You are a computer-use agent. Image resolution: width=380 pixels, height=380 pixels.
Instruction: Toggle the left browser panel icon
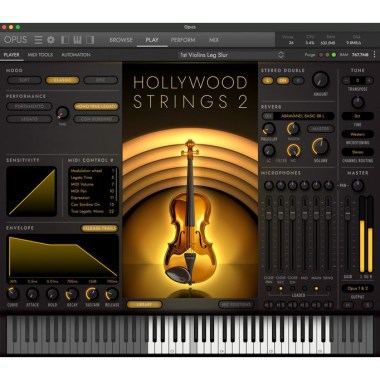[x=65, y=40]
